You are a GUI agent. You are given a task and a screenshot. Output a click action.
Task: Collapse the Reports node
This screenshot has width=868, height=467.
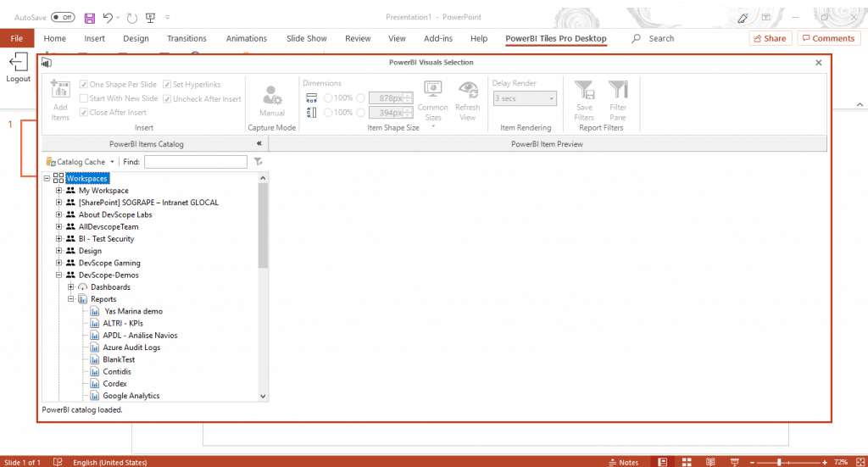tap(71, 299)
